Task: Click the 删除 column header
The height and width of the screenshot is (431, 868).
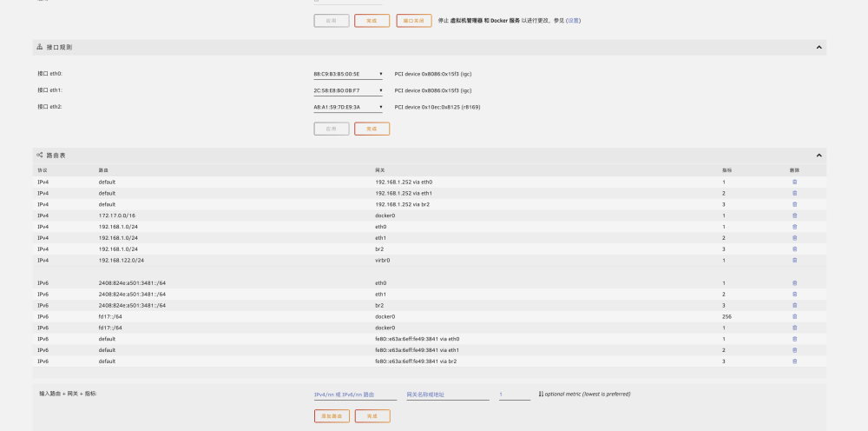Action: click(794, 170)
